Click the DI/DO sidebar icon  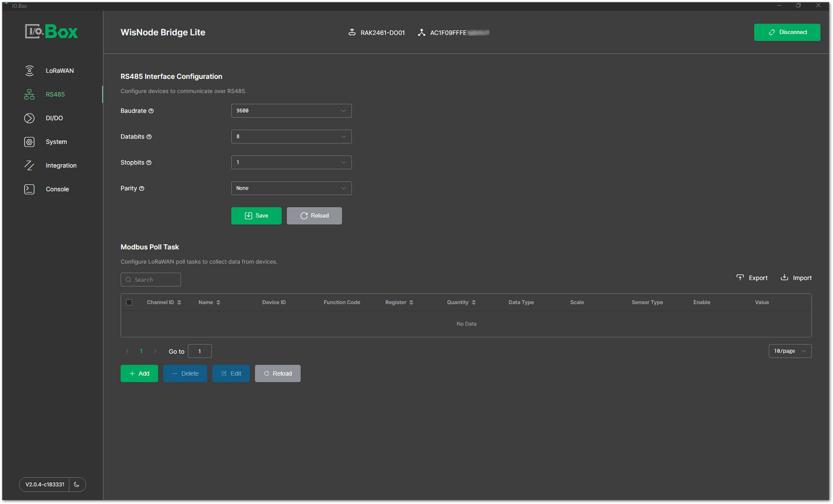pos(29,118)
